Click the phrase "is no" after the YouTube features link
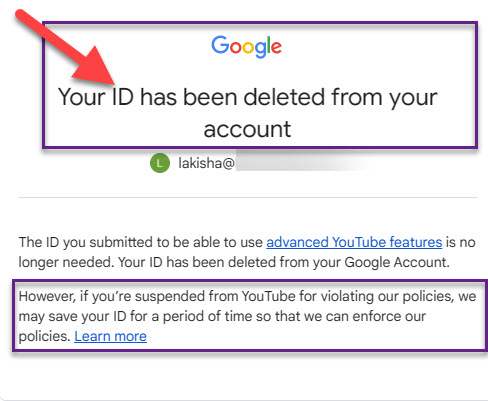Image resolution: width=488 pixels, height=401 pixels. tap(461, 242)
